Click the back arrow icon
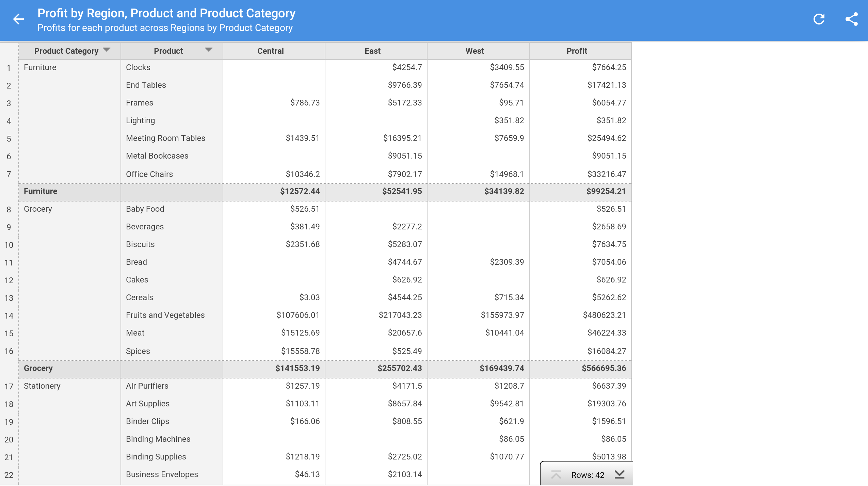The image size is (868, 486). tap(18, 19)
